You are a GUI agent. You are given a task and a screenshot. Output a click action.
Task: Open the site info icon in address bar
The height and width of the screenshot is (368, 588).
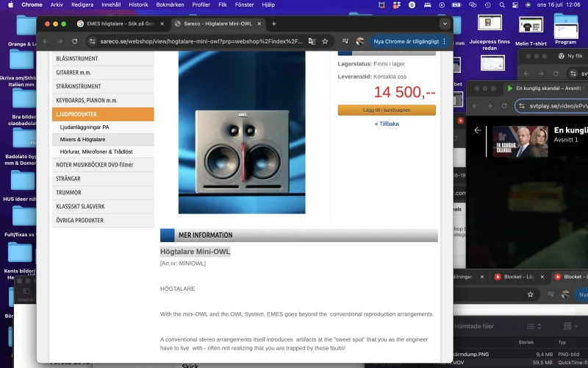92,41
